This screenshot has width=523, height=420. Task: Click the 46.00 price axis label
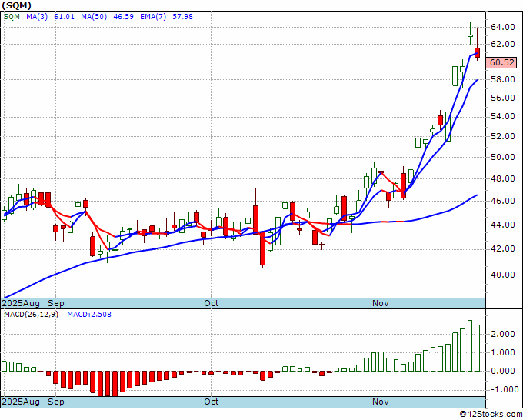pos(503,201)
